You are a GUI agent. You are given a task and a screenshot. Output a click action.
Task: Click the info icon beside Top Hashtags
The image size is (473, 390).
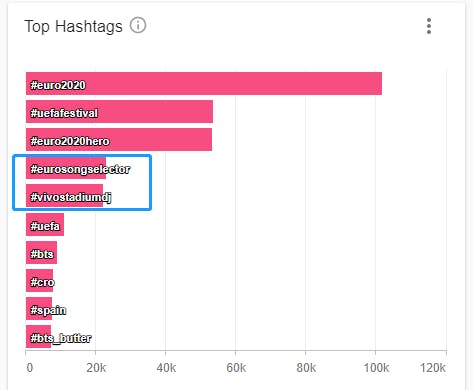tap(138, 25)
